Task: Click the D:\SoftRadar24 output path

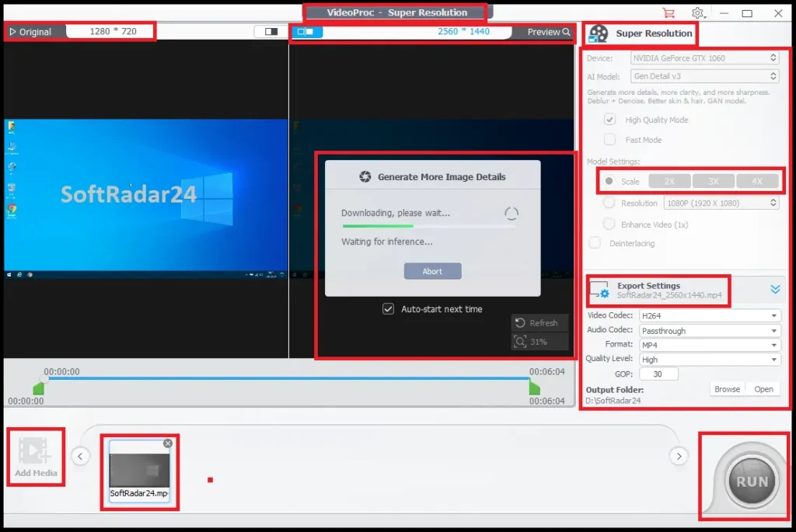Action: click(613, 401)
